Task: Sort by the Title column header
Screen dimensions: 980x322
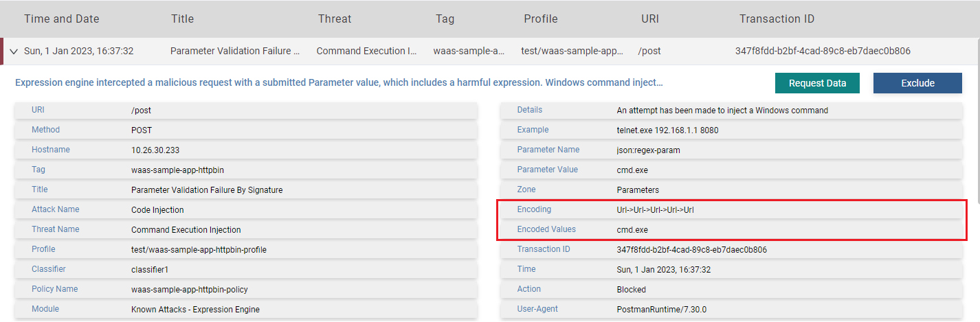Action: tap(182, 19)
